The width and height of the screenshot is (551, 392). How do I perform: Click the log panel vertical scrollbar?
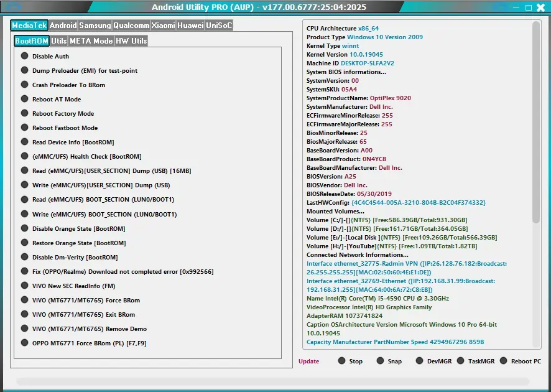point(536,122)
